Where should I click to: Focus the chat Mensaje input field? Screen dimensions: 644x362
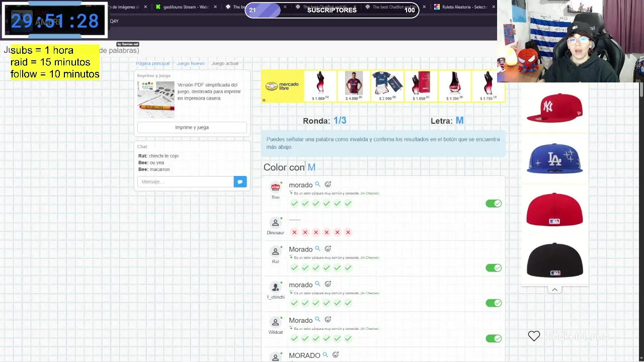coord(186,182)
